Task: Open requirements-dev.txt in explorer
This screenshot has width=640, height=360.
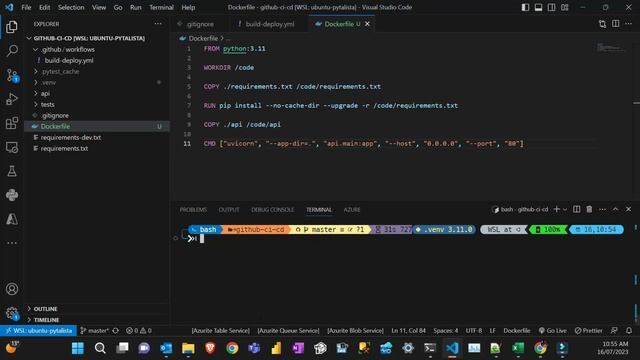Action: coord(71,138)
